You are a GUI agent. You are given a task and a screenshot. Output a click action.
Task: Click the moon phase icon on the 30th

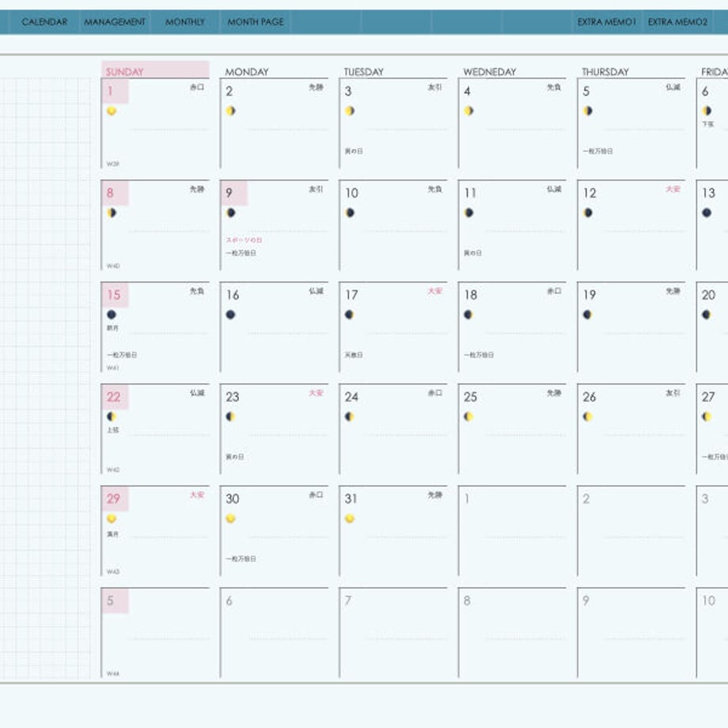(231, 518)
